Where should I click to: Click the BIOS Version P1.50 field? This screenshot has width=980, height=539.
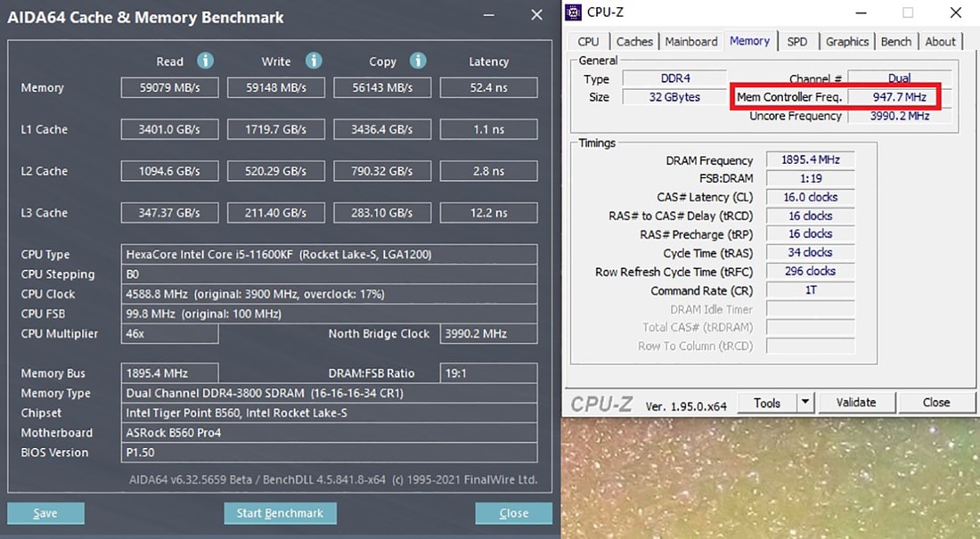pyautogui.click(x=330, y=453)
